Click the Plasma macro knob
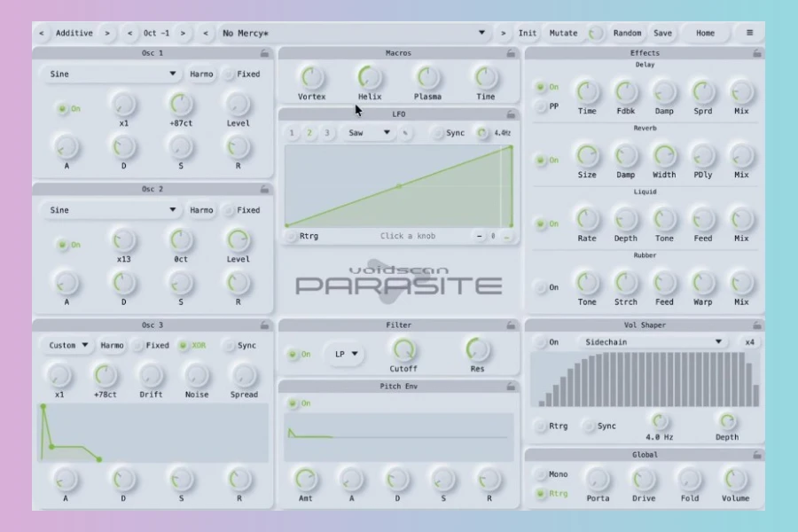Screen dimensions: 798x532 pos(427,77)
